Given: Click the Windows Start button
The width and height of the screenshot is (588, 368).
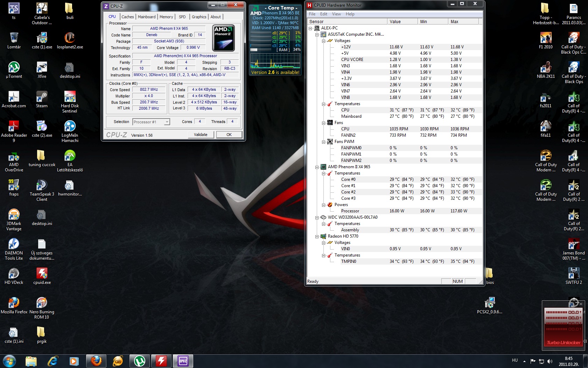Looking at the screenshot, I should coord(9,361).
